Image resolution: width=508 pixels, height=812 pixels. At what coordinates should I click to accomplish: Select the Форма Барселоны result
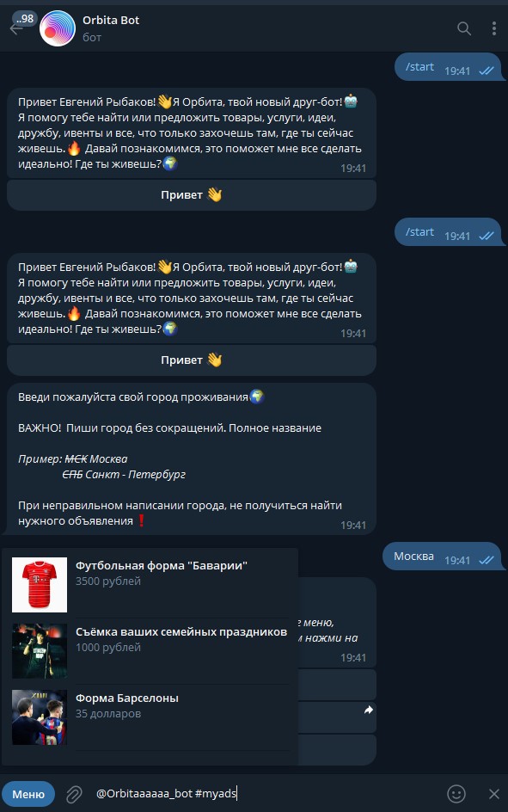(150, 717)
